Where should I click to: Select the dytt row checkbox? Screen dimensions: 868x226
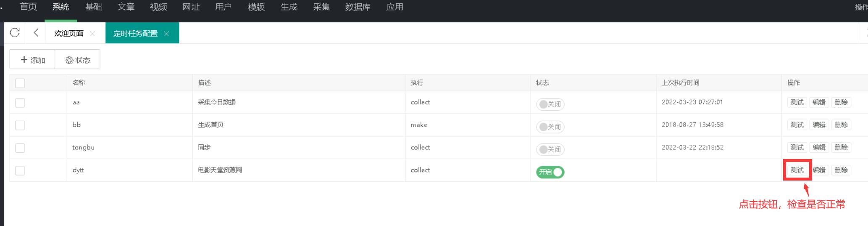[20, 170]
